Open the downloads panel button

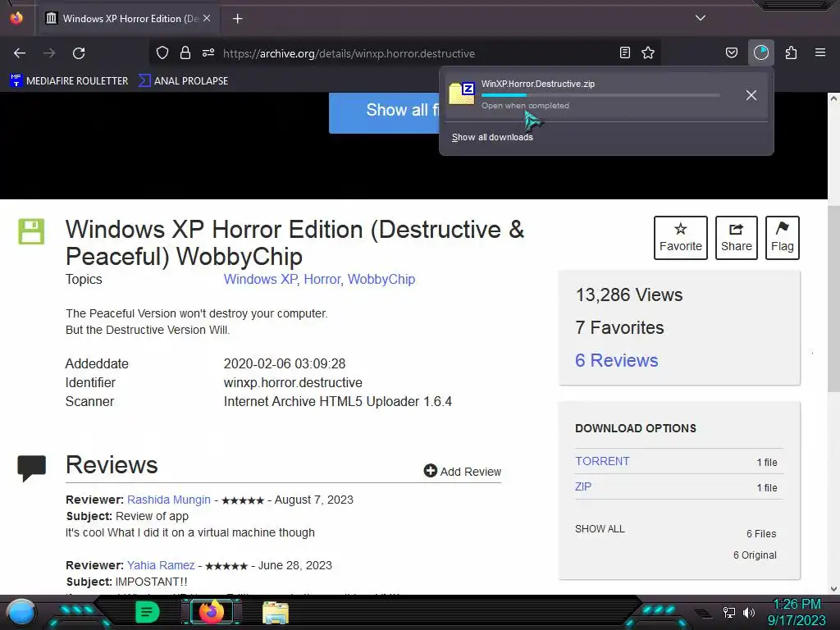coord(761,52)
